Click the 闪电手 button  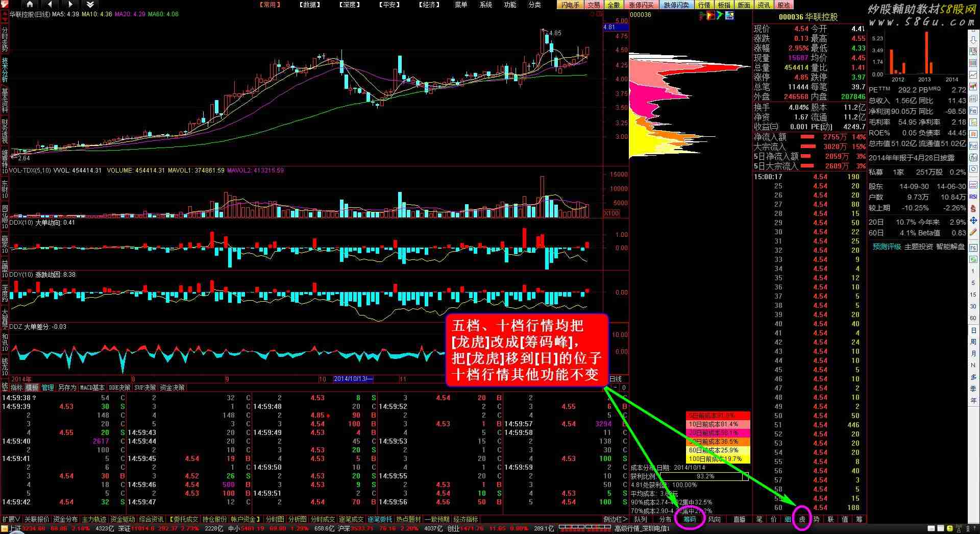click(571, 5)
